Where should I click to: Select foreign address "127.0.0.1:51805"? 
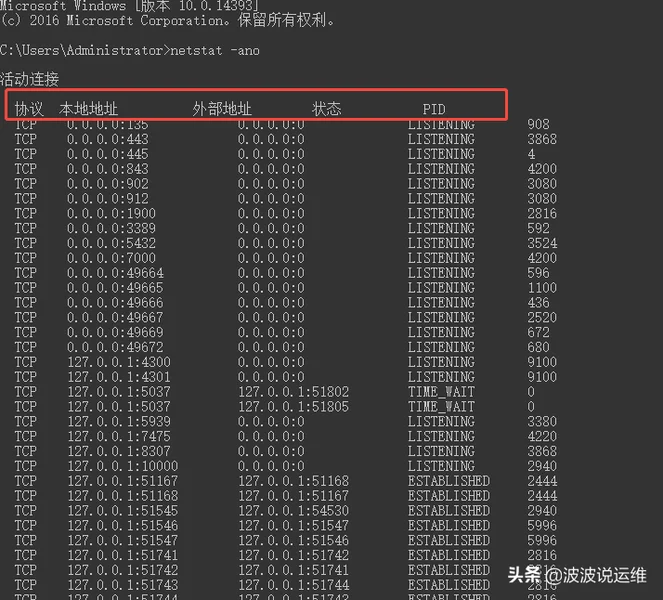[x=294, y=406]
